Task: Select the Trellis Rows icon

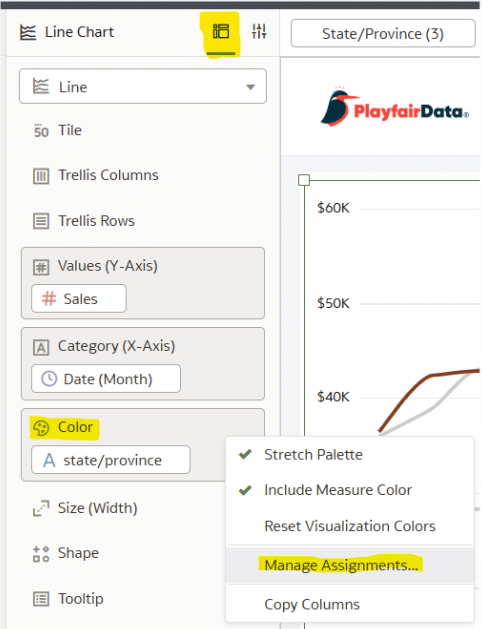Action: tap(41, 221)
